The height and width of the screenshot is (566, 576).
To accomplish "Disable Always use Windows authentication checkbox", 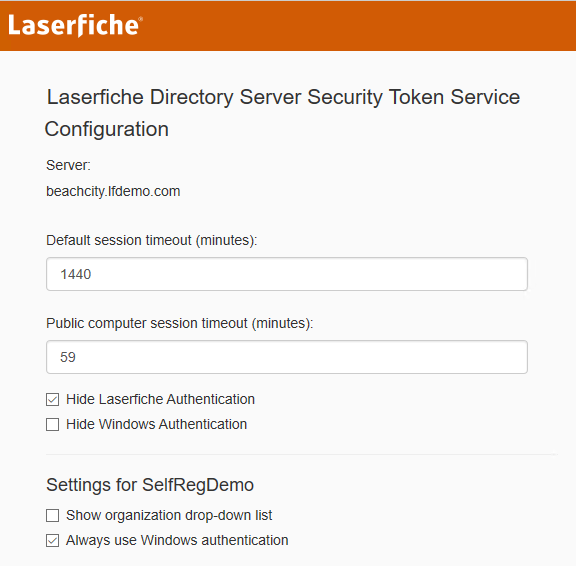I will pos(53,540).
